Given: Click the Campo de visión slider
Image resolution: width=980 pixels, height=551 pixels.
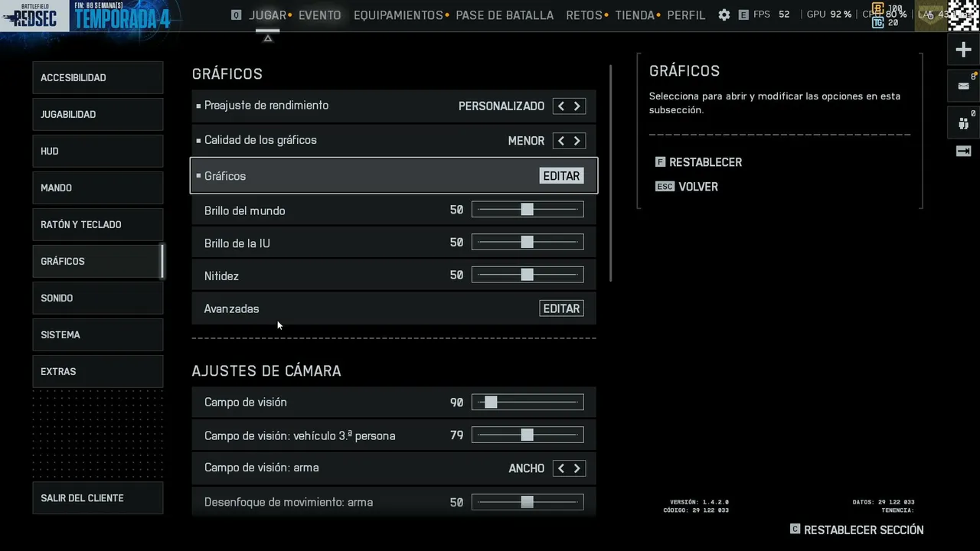Looking at the screenshot, I should click(x=528, y=402).
